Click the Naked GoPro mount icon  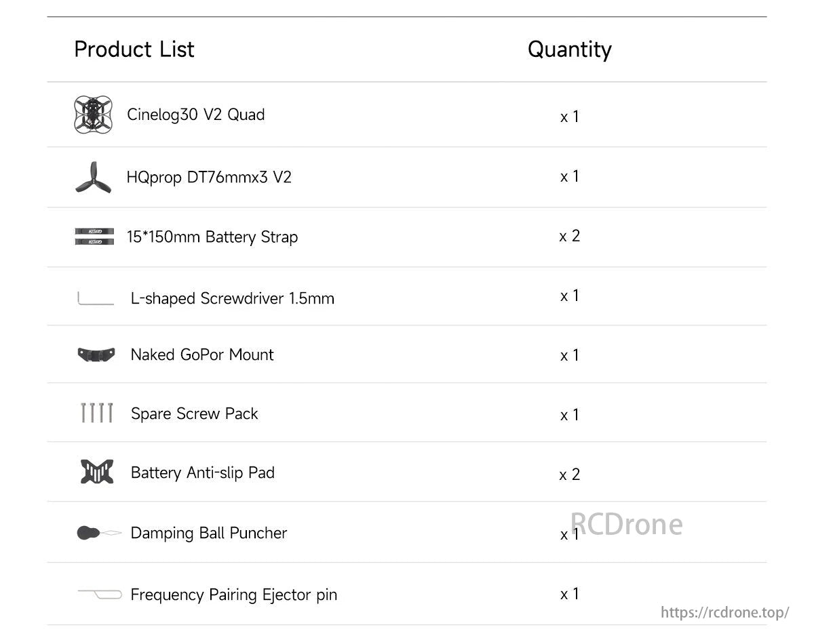pyautogui.click(x=96, y=355)
